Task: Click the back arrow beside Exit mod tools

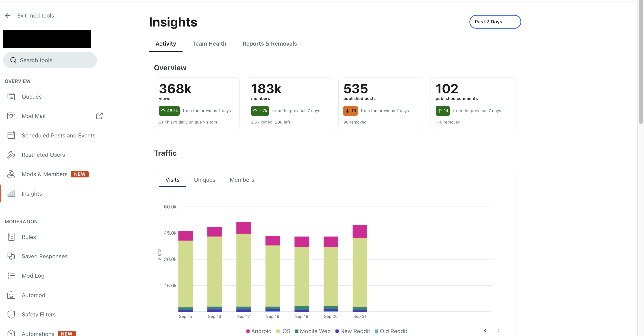Action: click(8, 15)
